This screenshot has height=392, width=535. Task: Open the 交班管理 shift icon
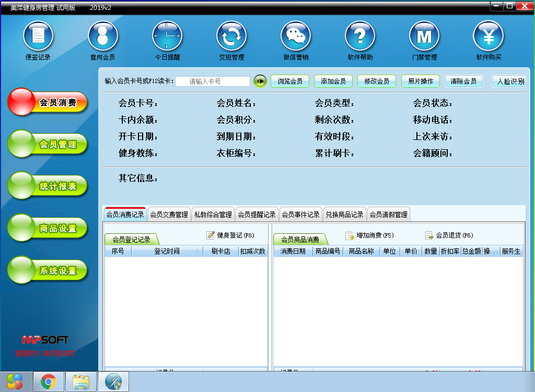click(x=231, y=37)
